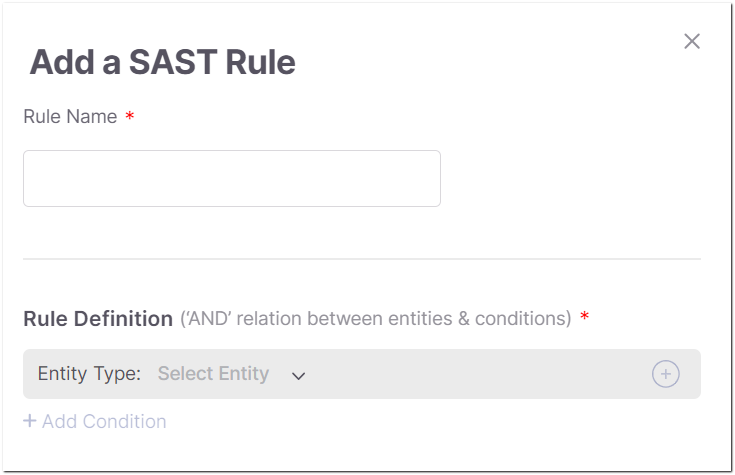The image size is (735, 475).
Task: Choose an entity via Select Entity placeholder
Action: tap(213, 374)
